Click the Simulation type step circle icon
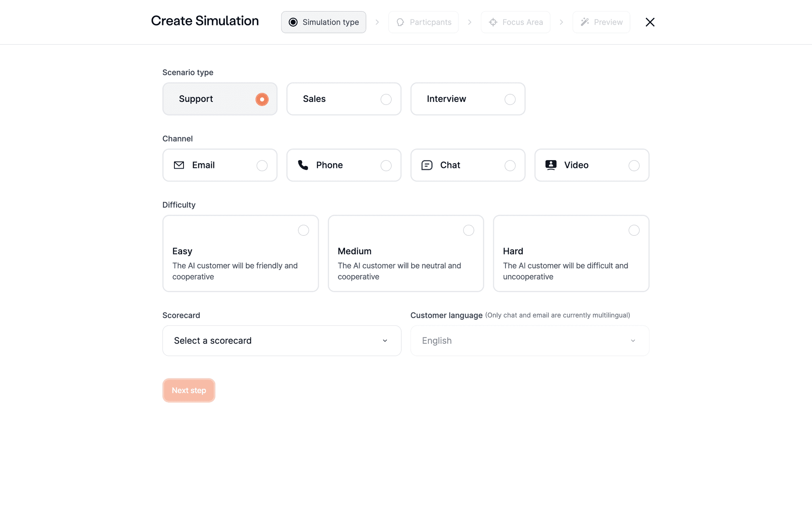 (293, 22)
